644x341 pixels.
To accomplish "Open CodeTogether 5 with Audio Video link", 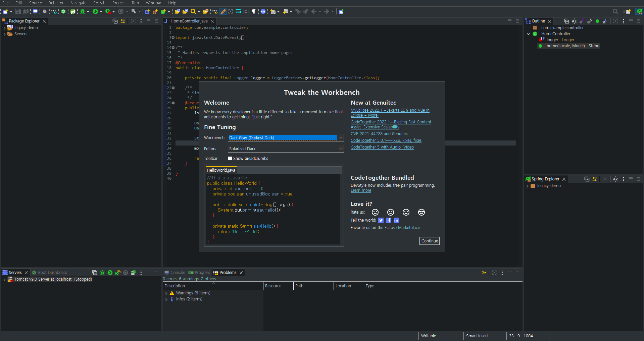I will coord(382,147).
